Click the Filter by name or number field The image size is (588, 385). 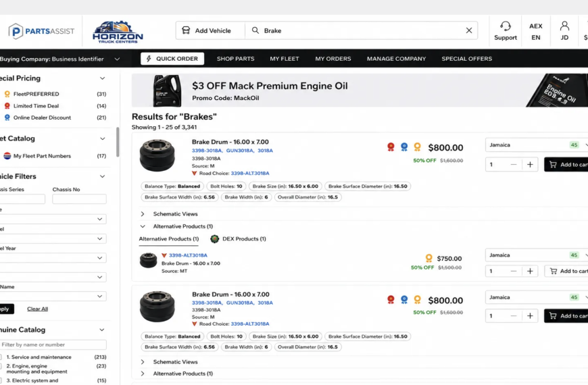(53, 344)
